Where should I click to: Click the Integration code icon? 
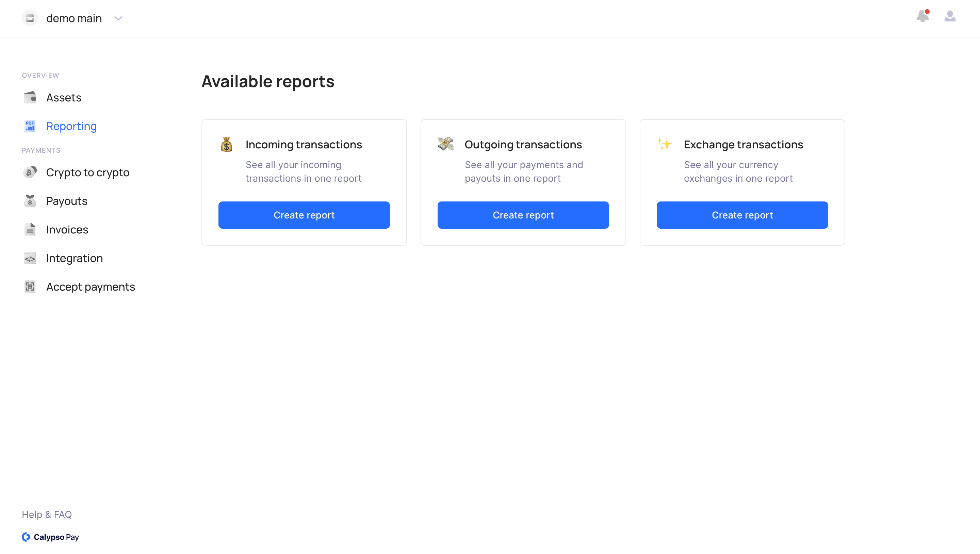click(30, 258)
